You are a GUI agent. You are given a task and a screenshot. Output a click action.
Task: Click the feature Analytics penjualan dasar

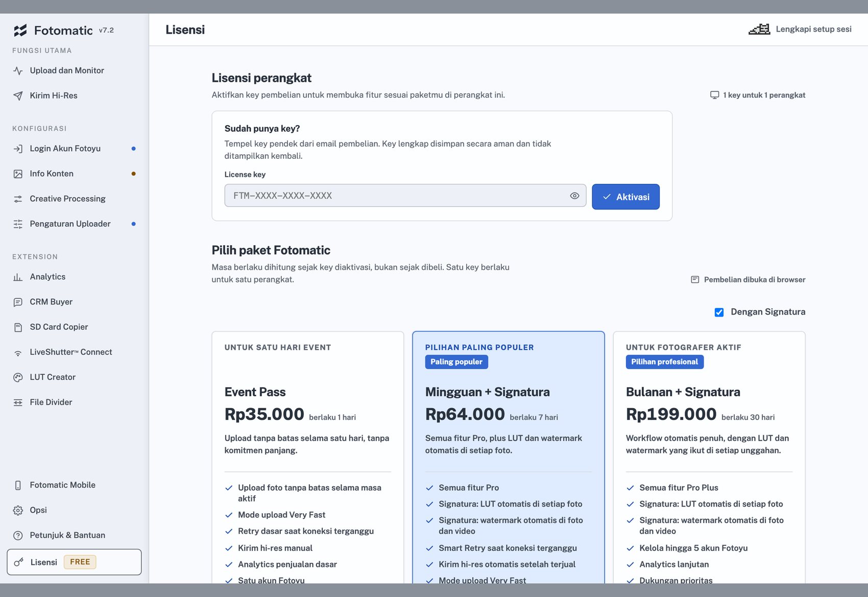pos(287,564)
